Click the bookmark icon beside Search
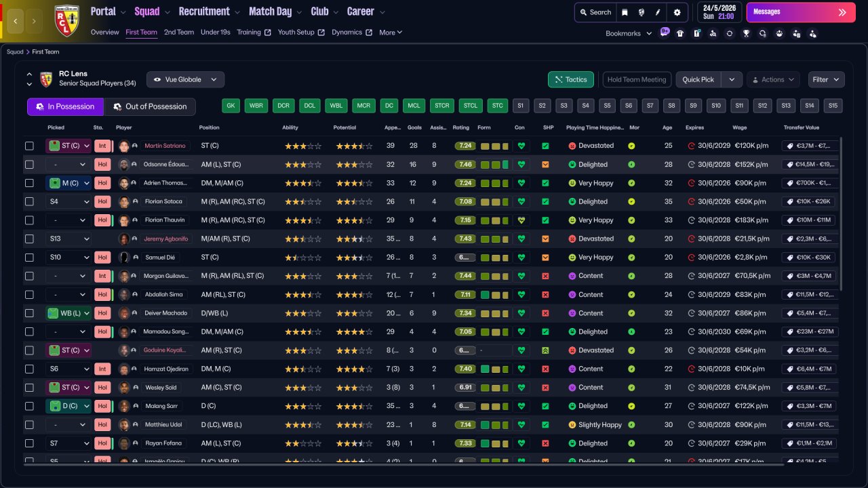868x488 pixels. point(625,12)
